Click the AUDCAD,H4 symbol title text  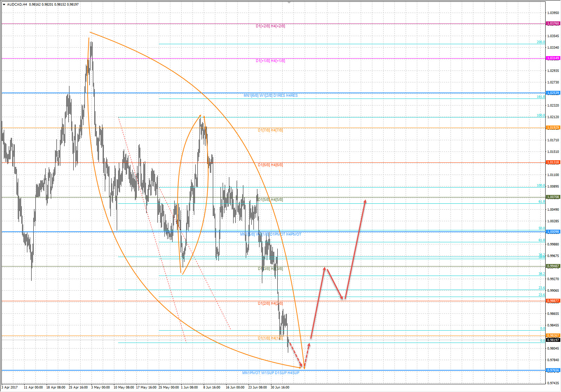pos(17,5)
